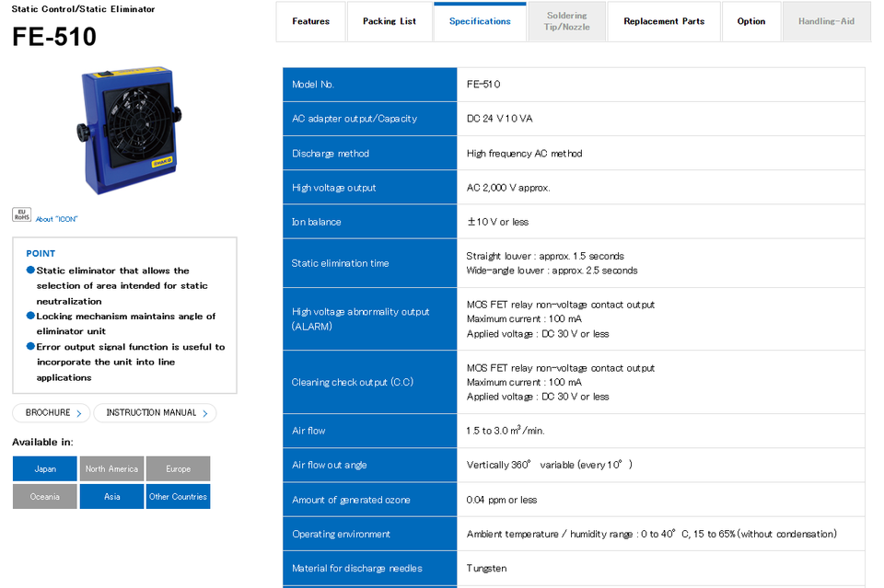884x588 pixels.
Task: Click the Operating environment header cell
Action: (370, 534)
